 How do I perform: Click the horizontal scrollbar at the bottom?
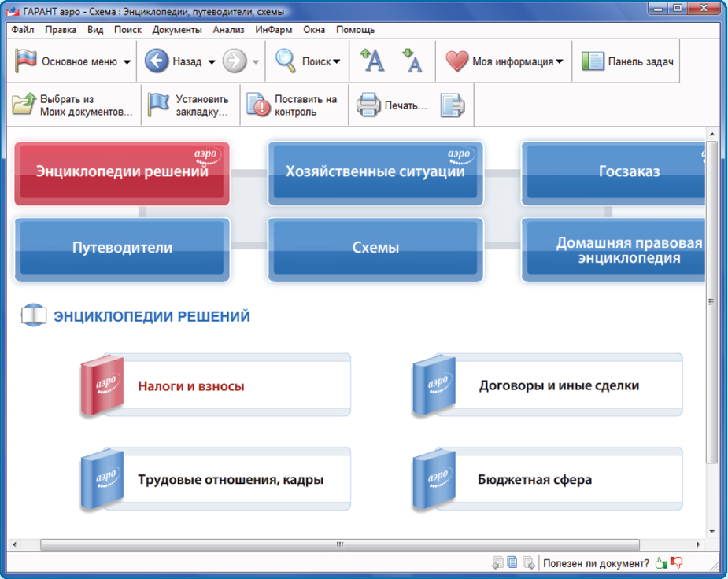click(x=340, y=544)
